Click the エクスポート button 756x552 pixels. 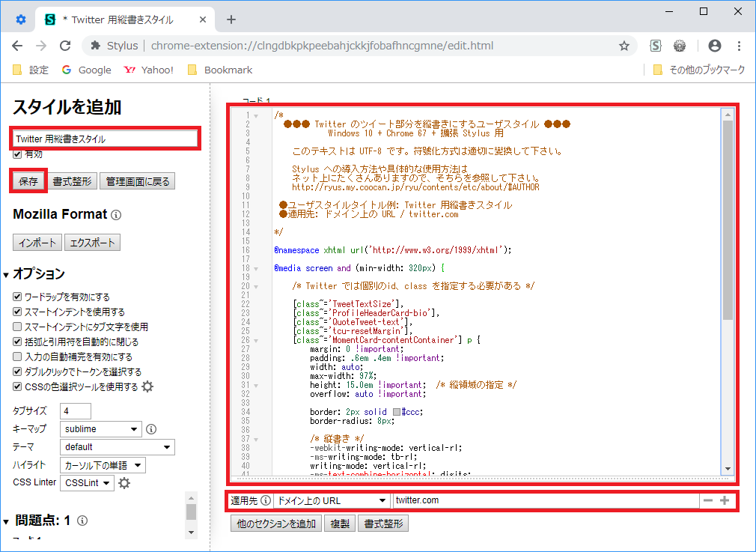[x=92, y=243]
